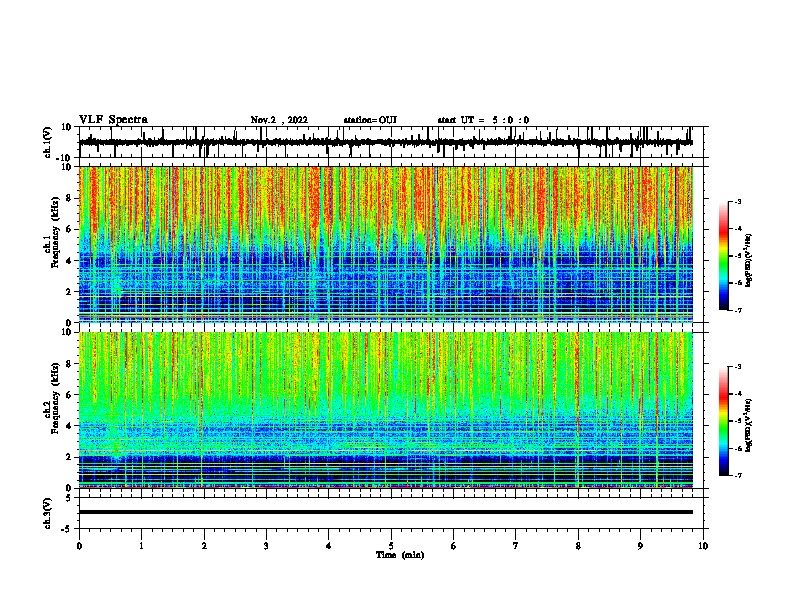This screenshot has width=792, height=612.
Task: Click time axis tick label "1"
Action: tap(141, 546)
